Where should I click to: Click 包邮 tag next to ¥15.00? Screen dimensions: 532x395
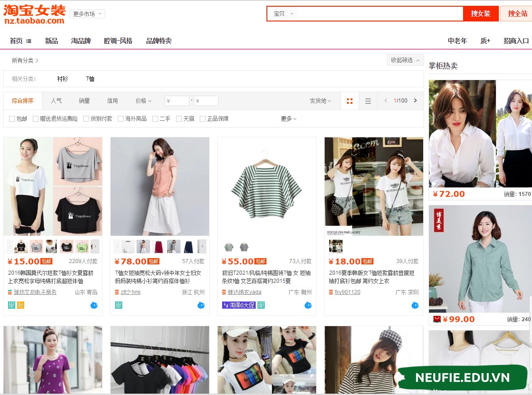point(47,261)
